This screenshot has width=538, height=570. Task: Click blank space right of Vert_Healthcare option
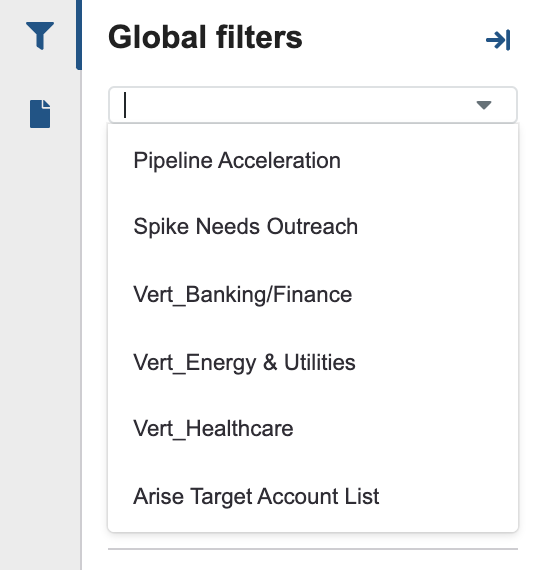pyautogui.click(x=404, y=428)
